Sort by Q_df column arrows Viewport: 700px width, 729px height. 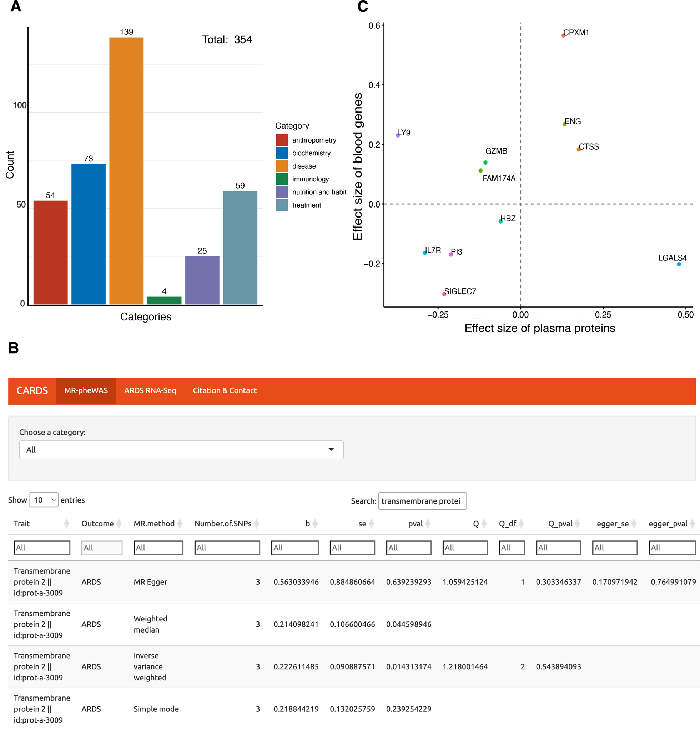tap(521, 524)
